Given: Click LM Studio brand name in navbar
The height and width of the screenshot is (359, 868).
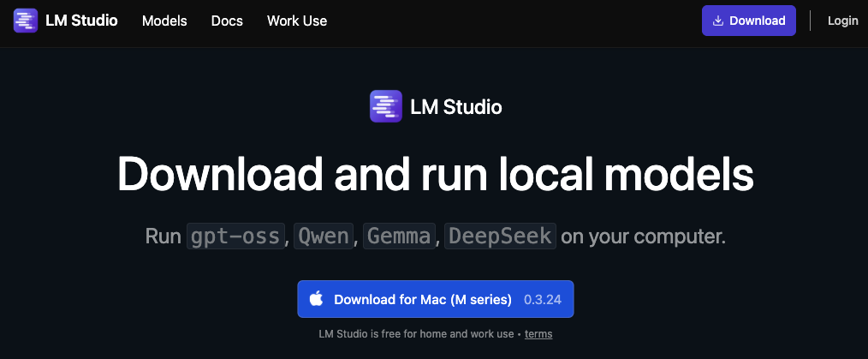Looking at the screenshot, I should pos(81,21).
